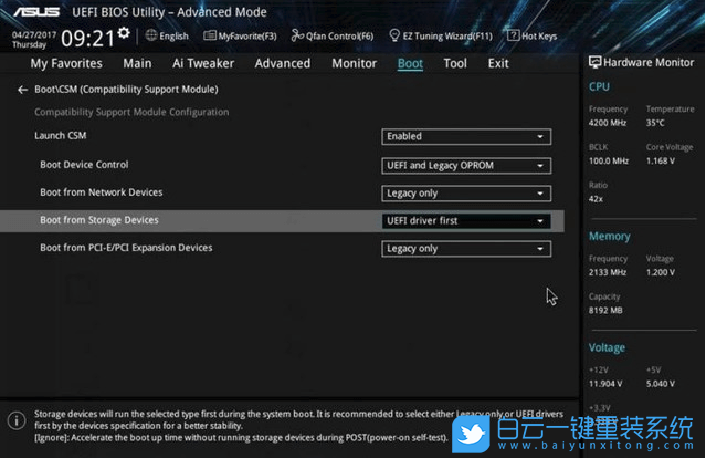Click the back arrow next to Boot\CSM
The height and width of the screenshot is (458, 705).
(x=23, y=90)
